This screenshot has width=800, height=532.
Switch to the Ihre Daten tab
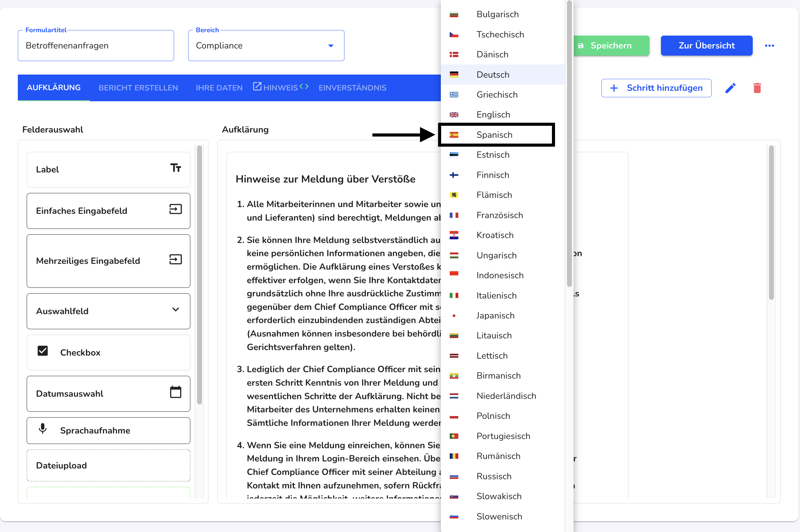click(x=219, y=88)
